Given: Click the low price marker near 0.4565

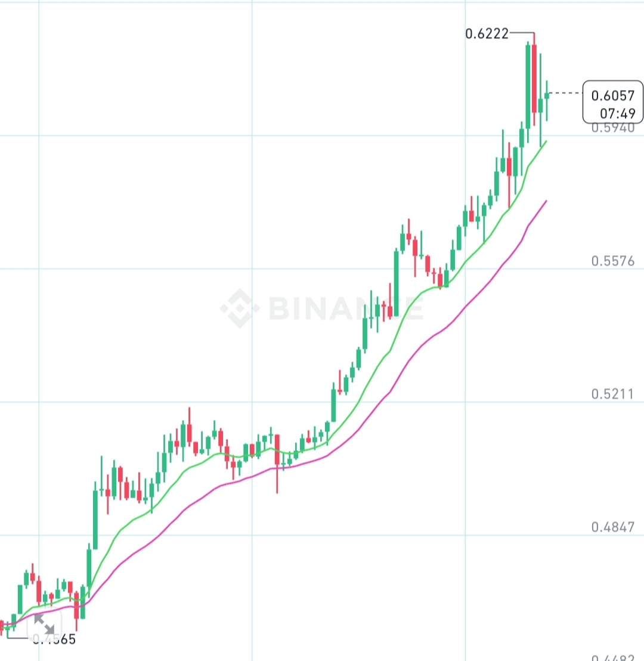Looking at the screenshot, I should click(54, 640).
